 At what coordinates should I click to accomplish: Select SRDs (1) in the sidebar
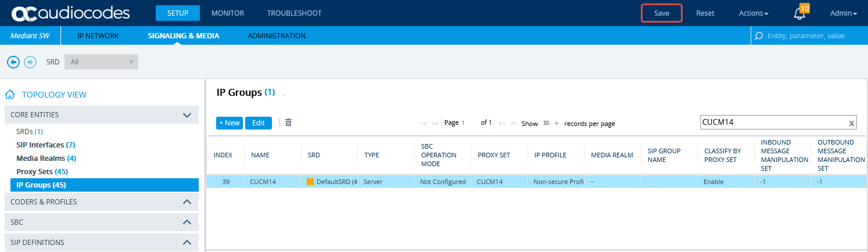[30, 132]
